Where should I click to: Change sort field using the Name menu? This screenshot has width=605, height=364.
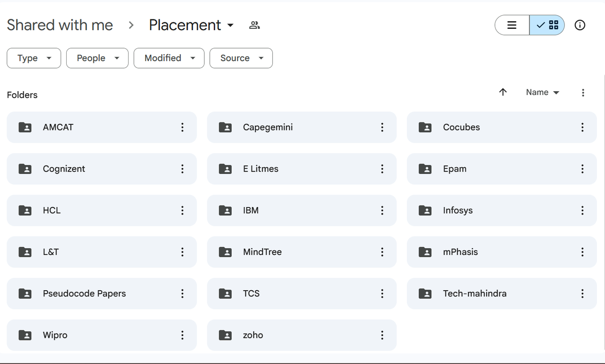543,93
